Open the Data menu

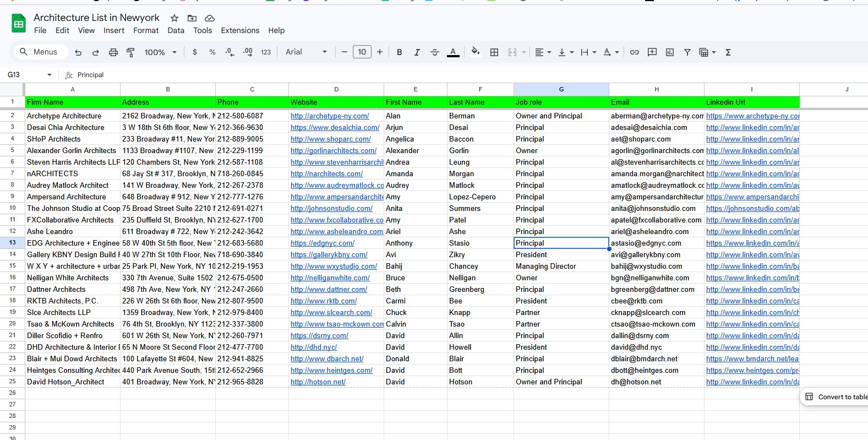click(176, 30)
